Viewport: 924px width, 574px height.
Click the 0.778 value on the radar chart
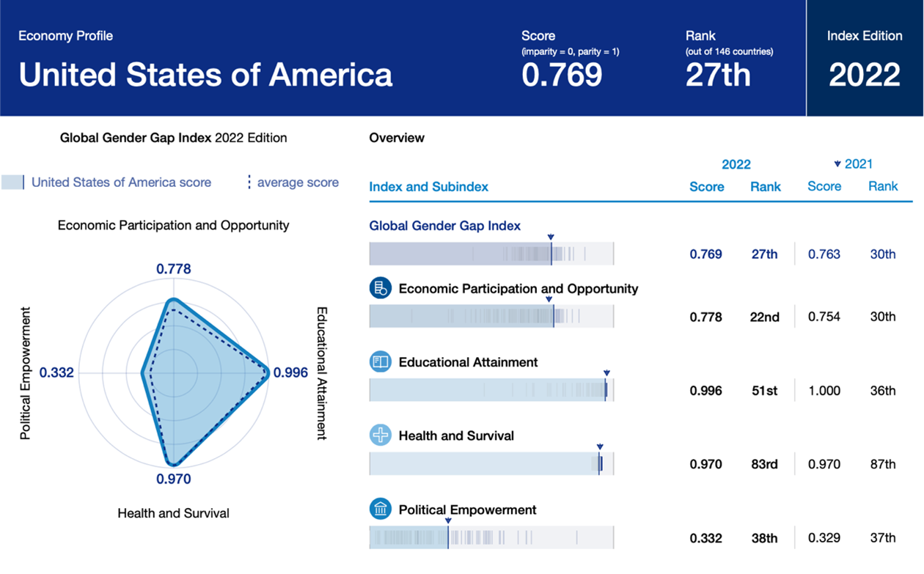[x=174, y=269]
